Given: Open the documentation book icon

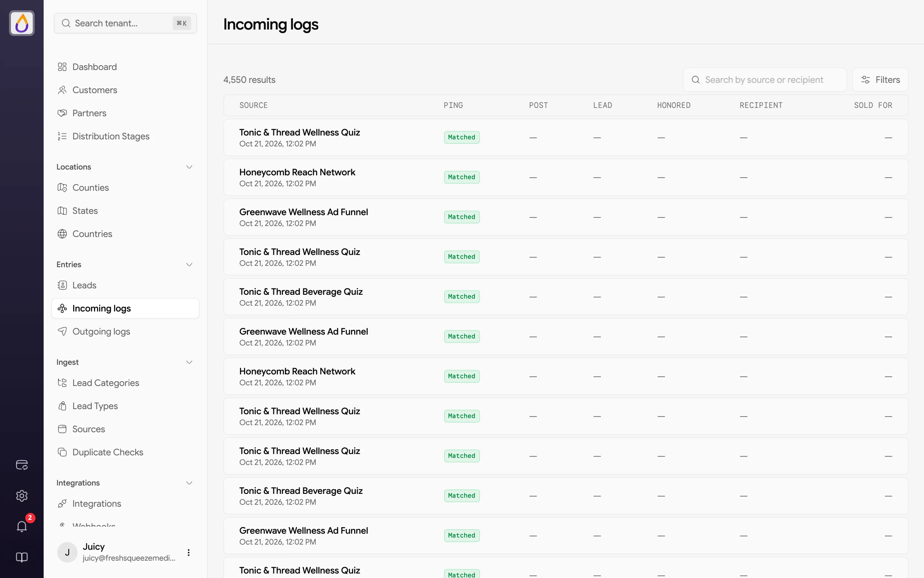Looking at the screenshot, I should click(x=22, y=557).
